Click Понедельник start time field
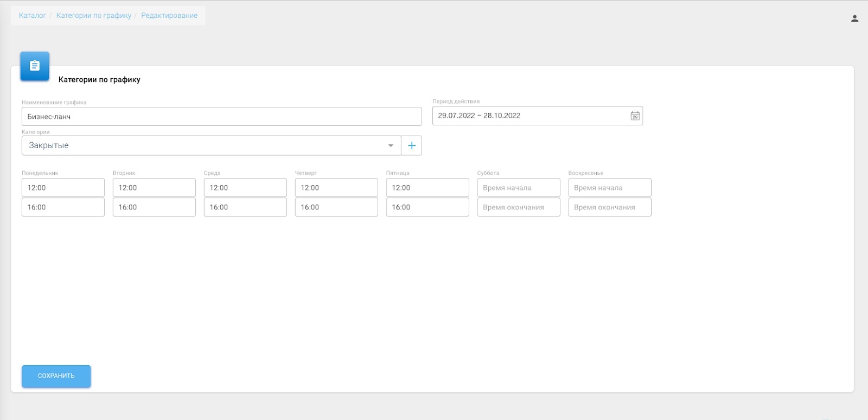Image resolution: width=868 pixels, height=420 pixels. click(63, 188)
